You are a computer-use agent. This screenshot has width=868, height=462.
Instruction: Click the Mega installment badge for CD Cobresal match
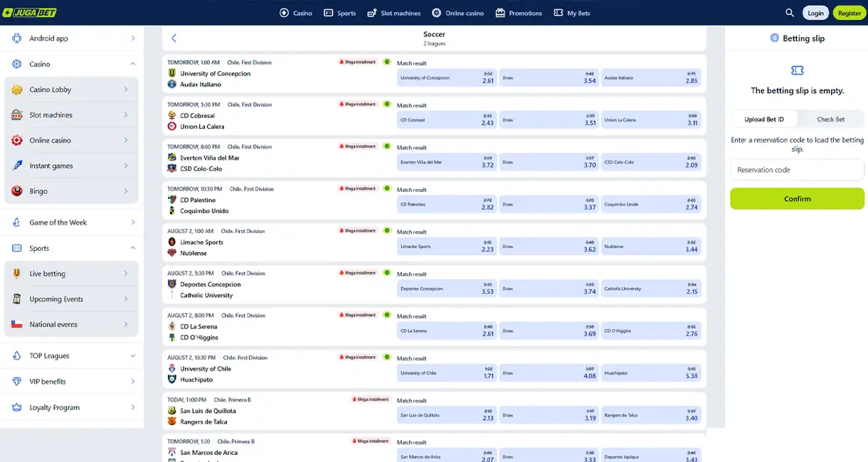tap(358, 104)
